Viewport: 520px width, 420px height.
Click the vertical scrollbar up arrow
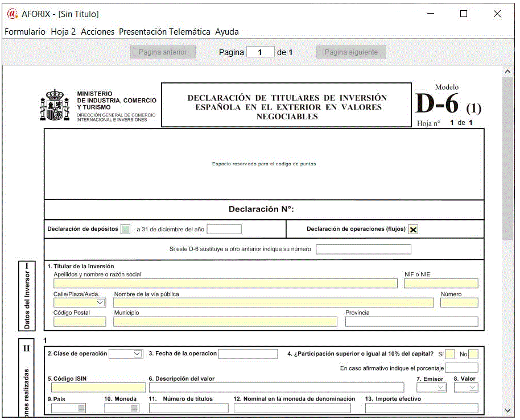[507, 71]
